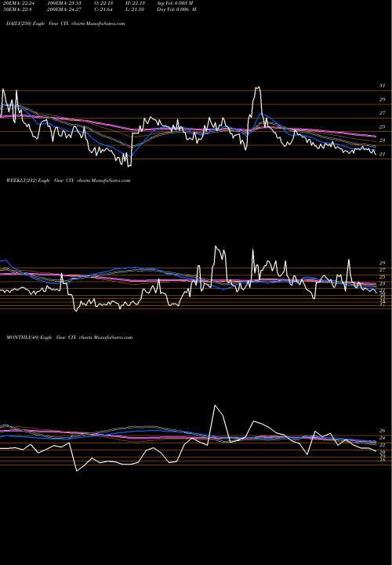The height and width of the screenshot is (565, 392).
Task: Click the MONTHLY(49) Eagle View chart title
Action: point(70,337)
